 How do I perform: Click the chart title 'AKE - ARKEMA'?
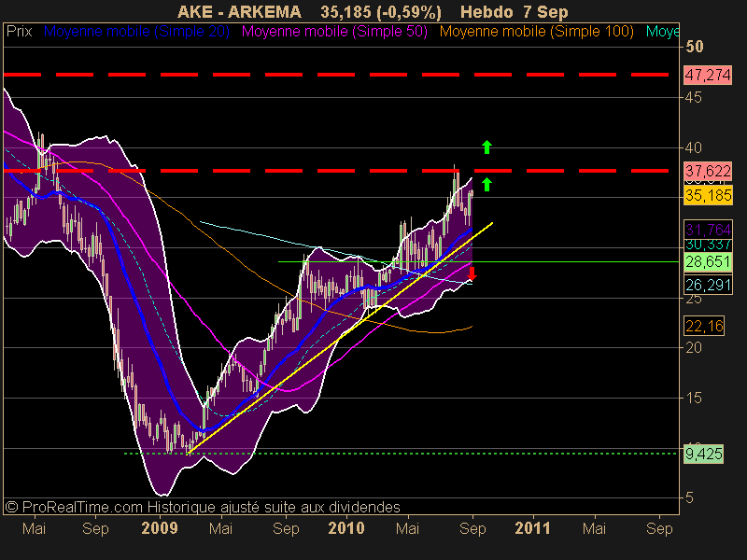pyautogui.click(x=239, y=12)
